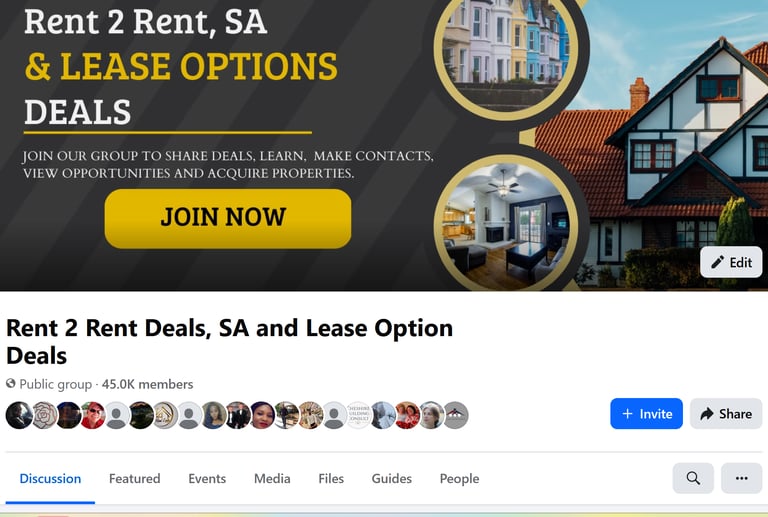Click the group title Rent 2 Rent Deals
This screenshot has height=517, width=768.
pos(229,341)
